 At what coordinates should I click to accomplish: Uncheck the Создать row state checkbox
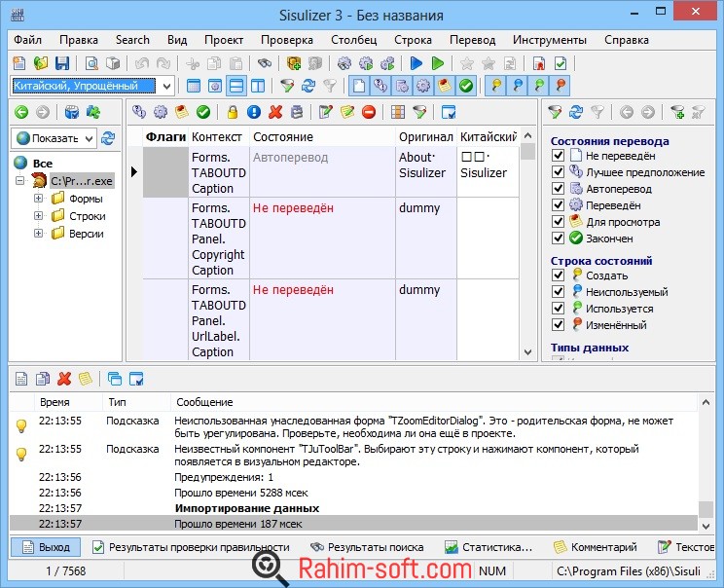558,276
